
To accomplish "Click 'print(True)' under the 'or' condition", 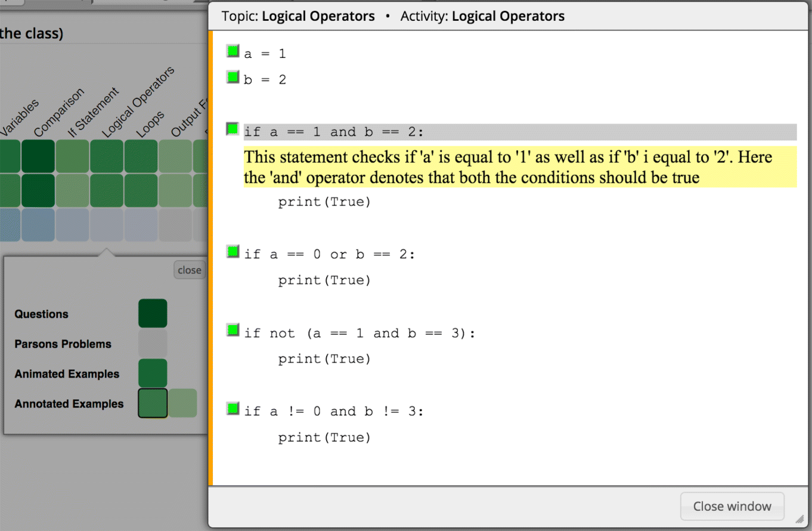I will pos(324,280).
